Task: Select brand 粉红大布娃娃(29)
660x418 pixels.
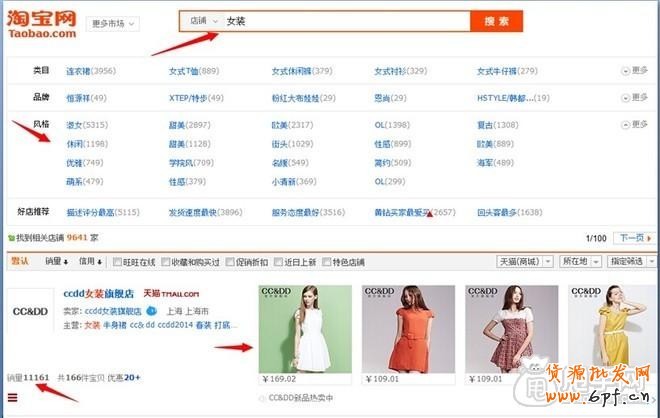Action: [303, 98]
